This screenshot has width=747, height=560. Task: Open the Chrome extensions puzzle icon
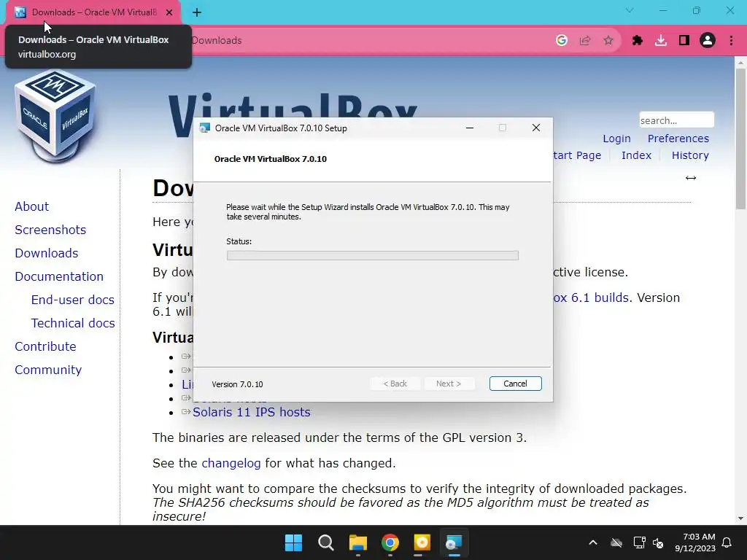[x=637, y=41]
